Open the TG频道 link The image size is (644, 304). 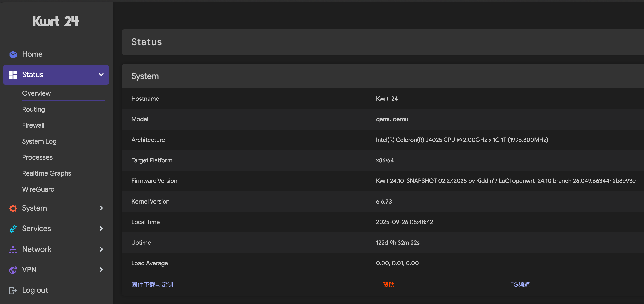point(520,284)
